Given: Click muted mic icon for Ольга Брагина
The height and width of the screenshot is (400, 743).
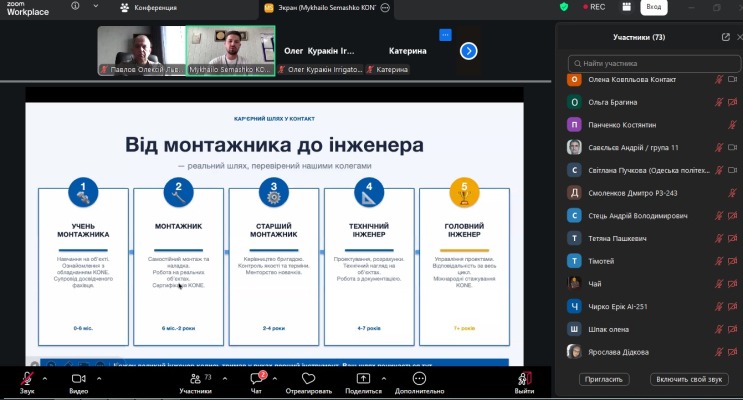Looking at the screenshot, I should coord(719,102).
